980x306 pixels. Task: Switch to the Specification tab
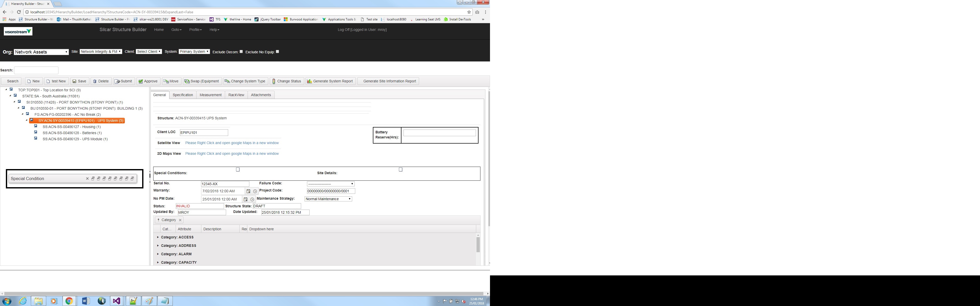pos(183,95)
